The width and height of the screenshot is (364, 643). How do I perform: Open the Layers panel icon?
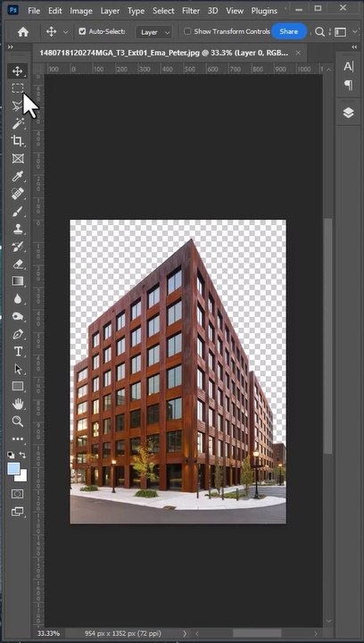348,113
